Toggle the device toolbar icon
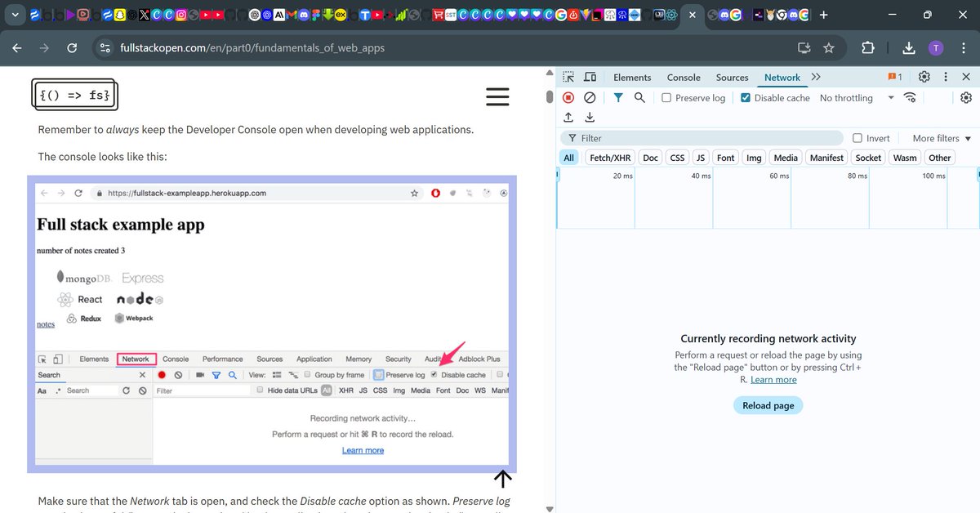Screen dimensions: 980x513 coord(590,77)
